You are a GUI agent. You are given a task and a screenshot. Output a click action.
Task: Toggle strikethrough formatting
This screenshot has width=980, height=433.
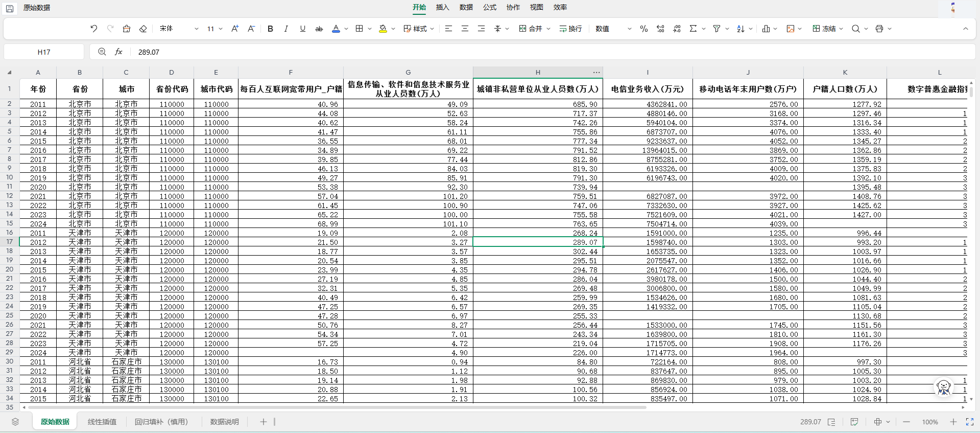[x=319, y=29]
